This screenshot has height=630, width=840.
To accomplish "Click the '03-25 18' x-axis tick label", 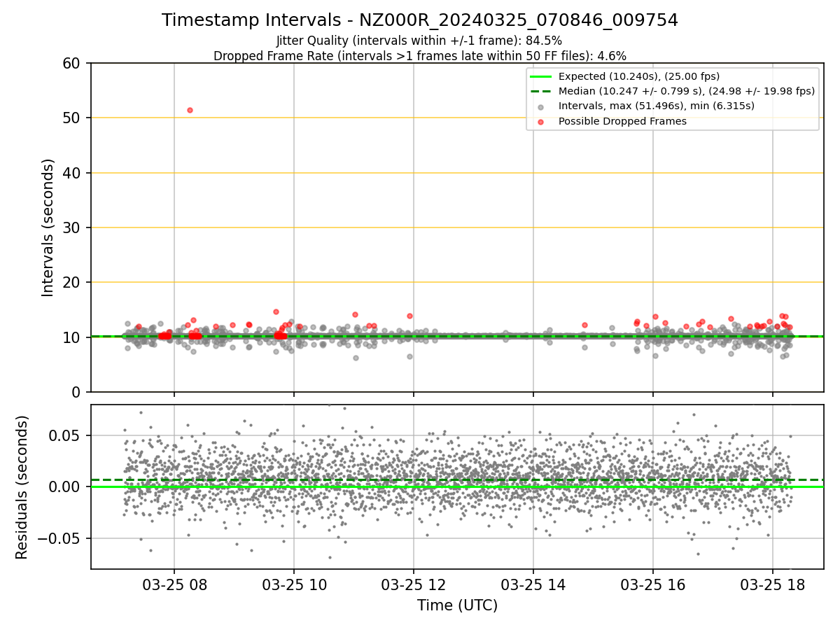I will (773, 584).
